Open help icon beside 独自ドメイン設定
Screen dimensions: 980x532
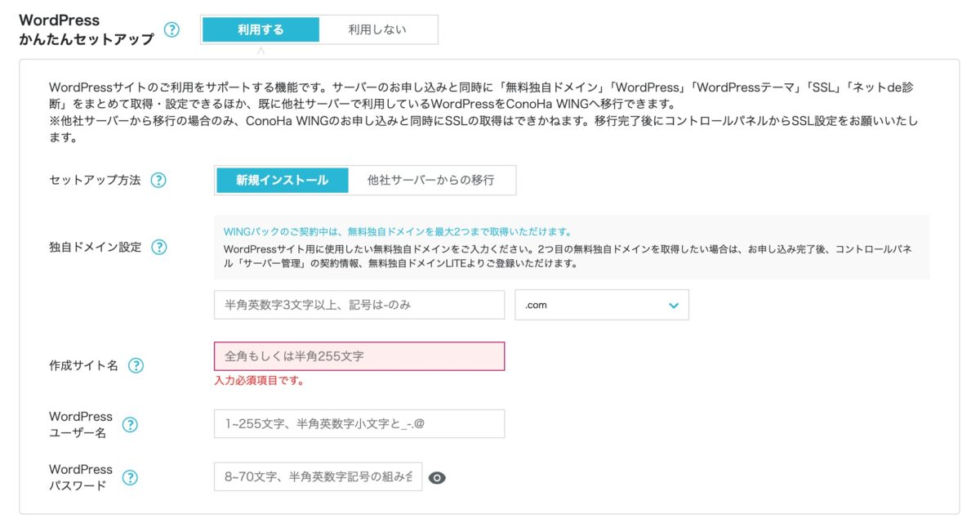[x=159, y=247]
